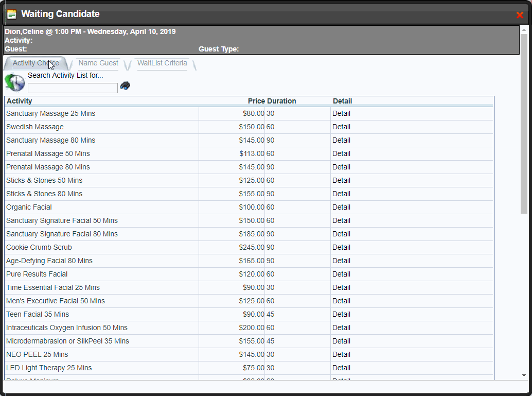Select Age-Defying Facial 80 Mins activity
The width and height of the screenshot is (532, 396).
(x=49, y=261)
